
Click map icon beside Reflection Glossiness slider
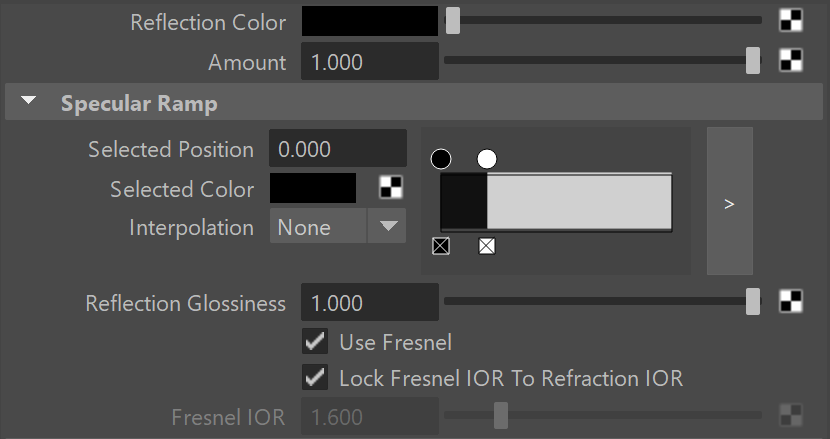[x=791, y=301]
